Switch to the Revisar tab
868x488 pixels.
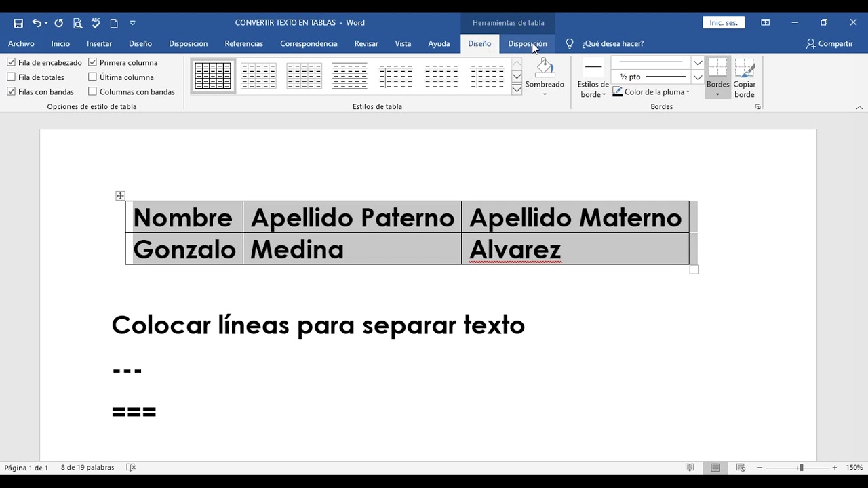pyautogui.click(x=366, y=43)
